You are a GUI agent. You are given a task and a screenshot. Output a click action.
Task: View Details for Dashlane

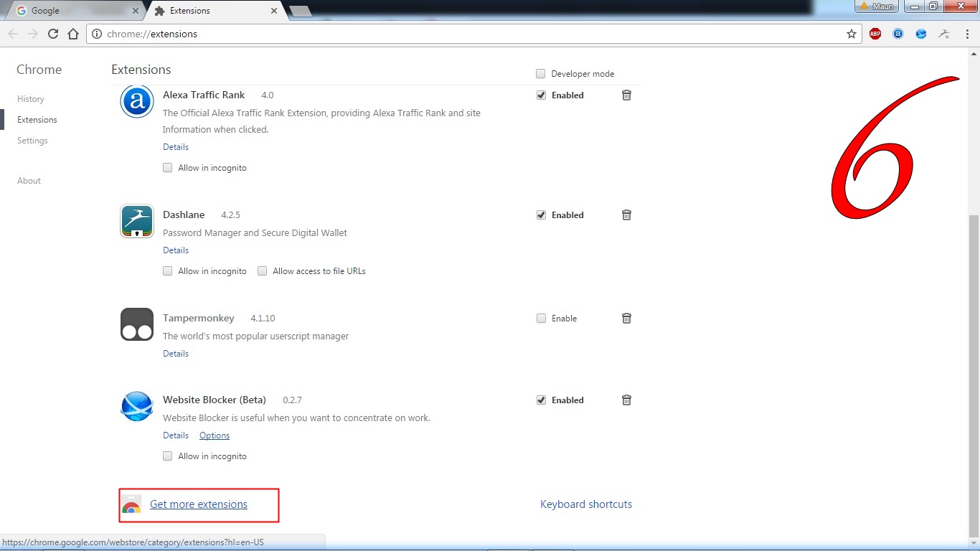coord(176,250)
